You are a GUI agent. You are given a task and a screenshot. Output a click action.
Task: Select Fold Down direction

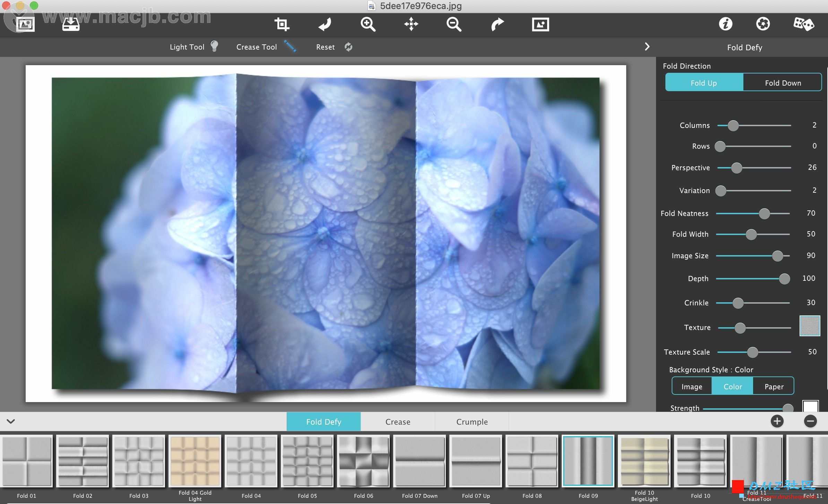click(x=783, y=82)
